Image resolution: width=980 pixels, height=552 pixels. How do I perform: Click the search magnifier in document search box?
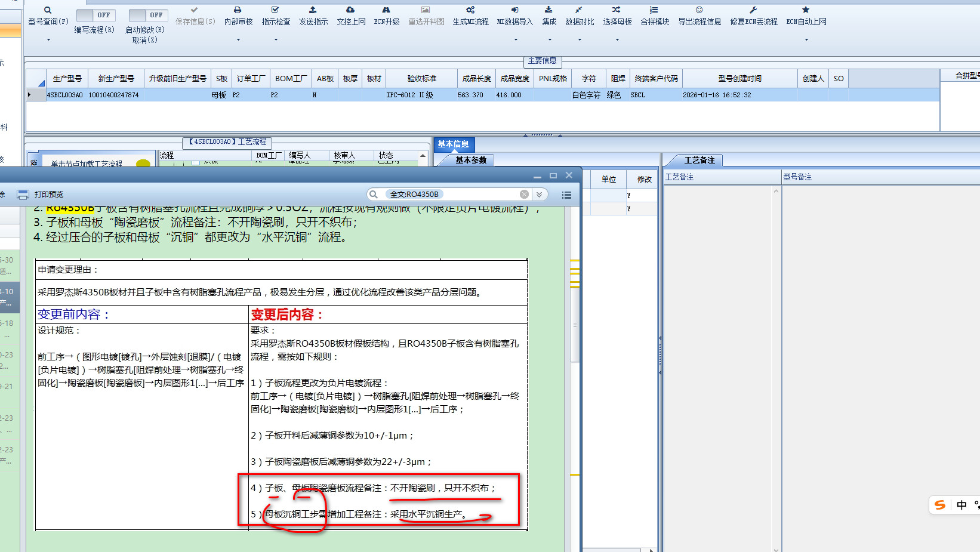click(374, 195)
